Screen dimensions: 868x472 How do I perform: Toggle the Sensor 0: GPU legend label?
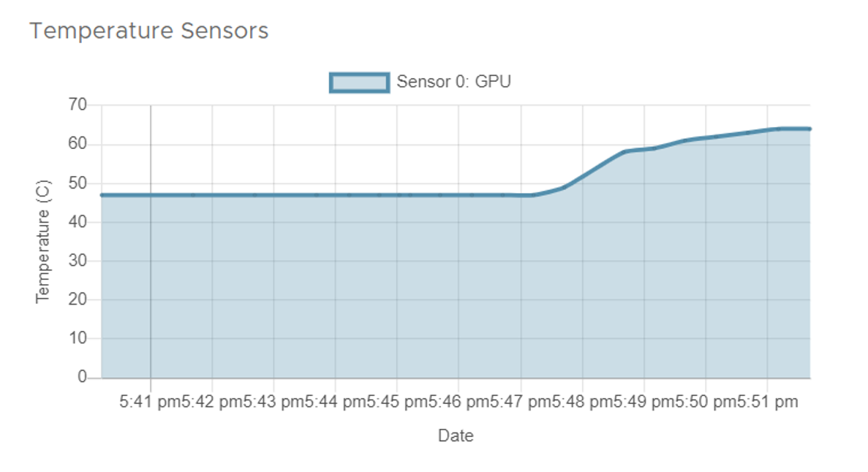coord(453,82)
